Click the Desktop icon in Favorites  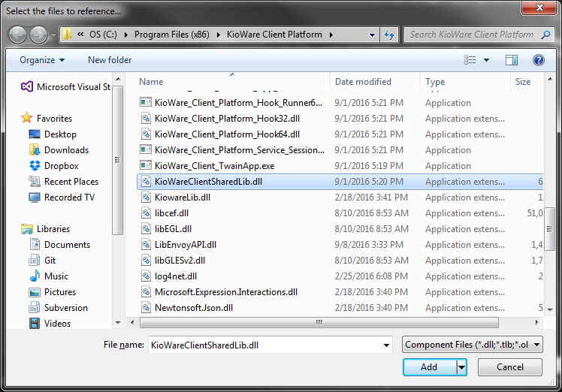tap(35, 134)
